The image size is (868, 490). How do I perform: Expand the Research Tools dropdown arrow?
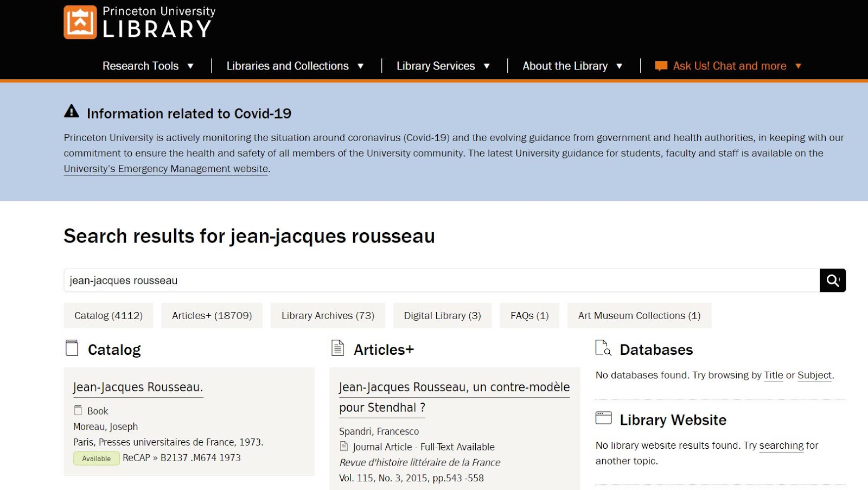(x=190, y=66)
